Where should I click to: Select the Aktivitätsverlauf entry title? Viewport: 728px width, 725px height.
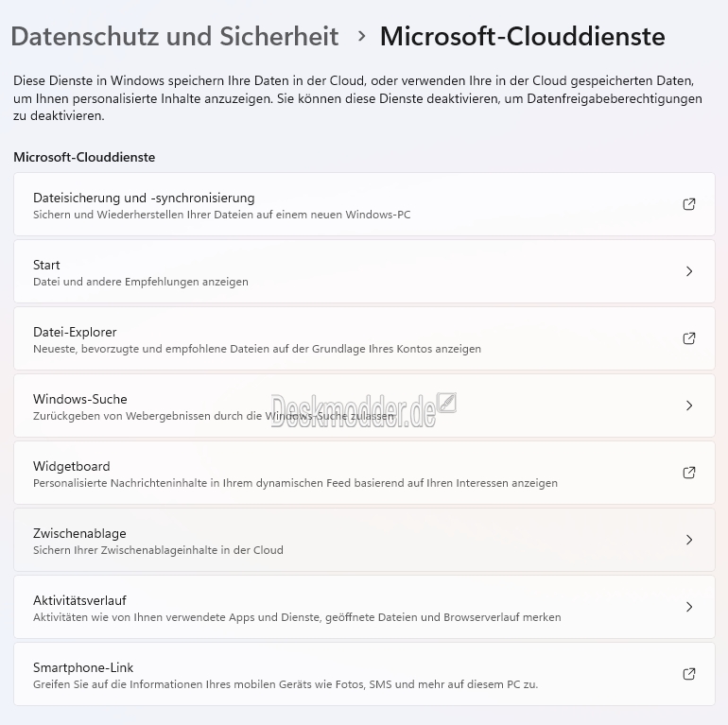(79, 600)
